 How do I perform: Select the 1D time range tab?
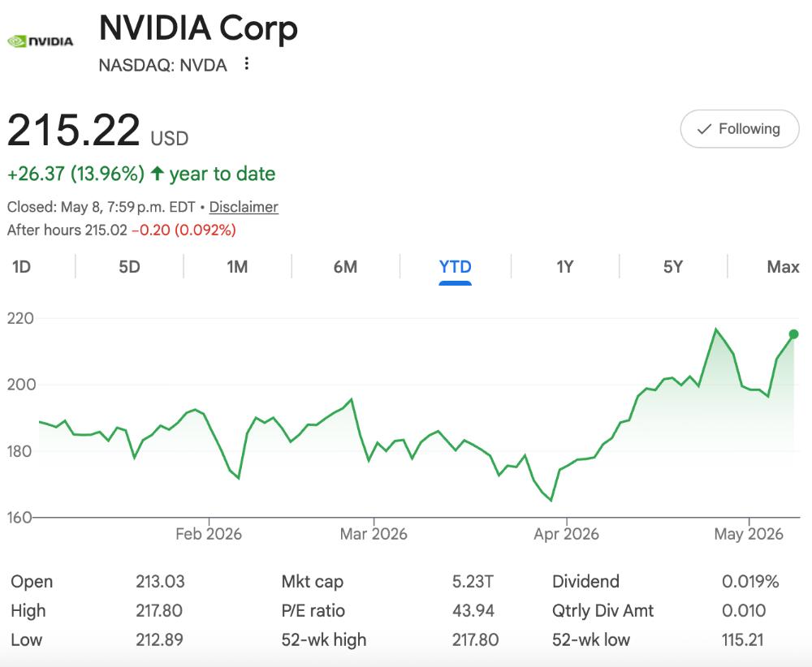22,267
